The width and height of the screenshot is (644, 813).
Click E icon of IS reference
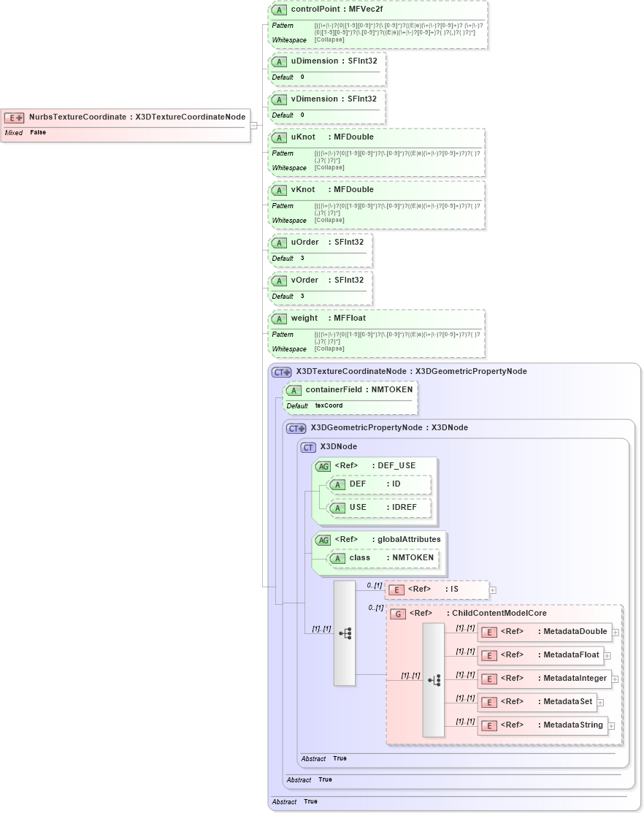point(396,590)
